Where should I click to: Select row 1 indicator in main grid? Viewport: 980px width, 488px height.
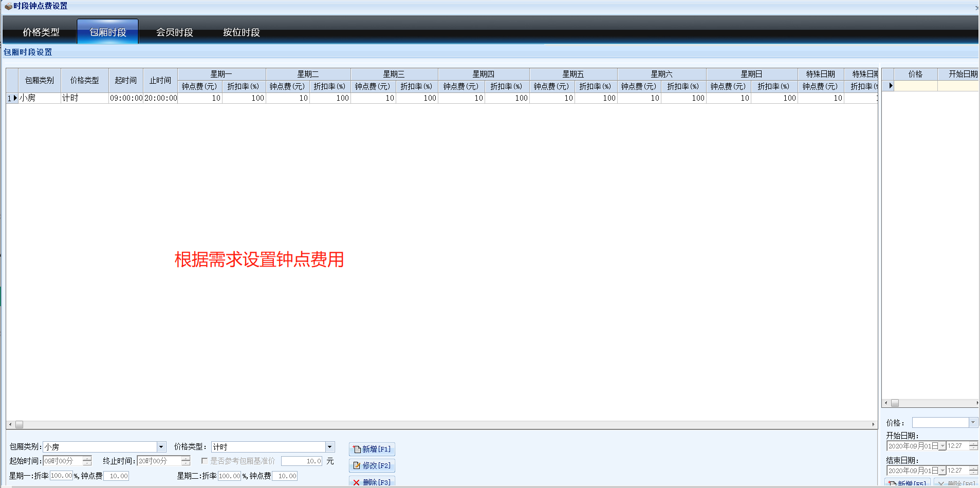12,98
